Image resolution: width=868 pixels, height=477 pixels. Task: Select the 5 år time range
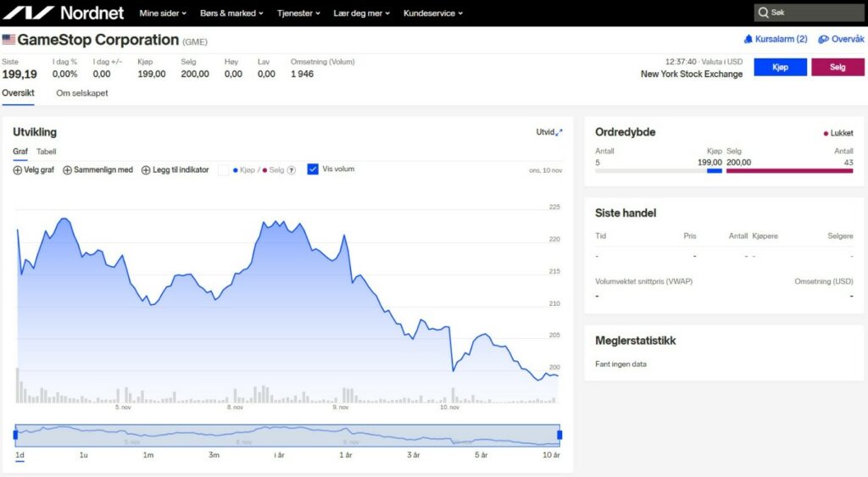[x=481, y=455]
